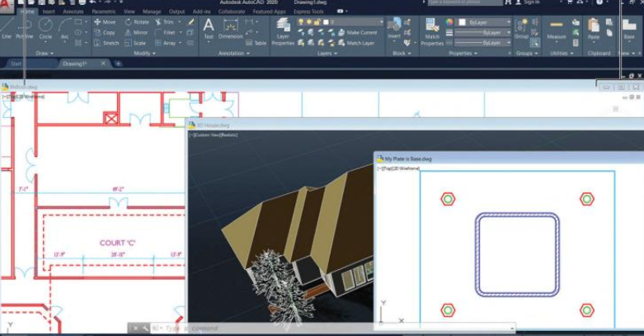Click the Insert block tool
The height and width of the screenshot is (336, 644).
(x=394, y=29)
